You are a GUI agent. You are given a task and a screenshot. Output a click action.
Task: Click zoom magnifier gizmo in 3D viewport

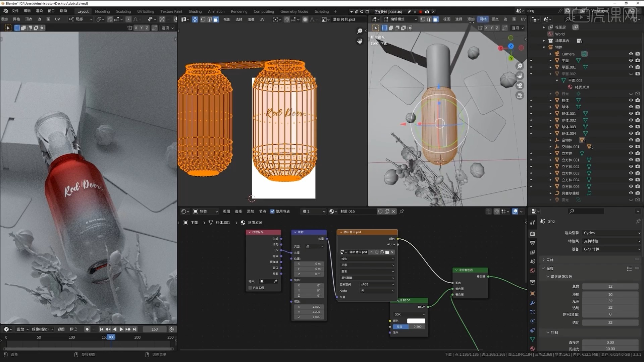click(x=520, y=66)
